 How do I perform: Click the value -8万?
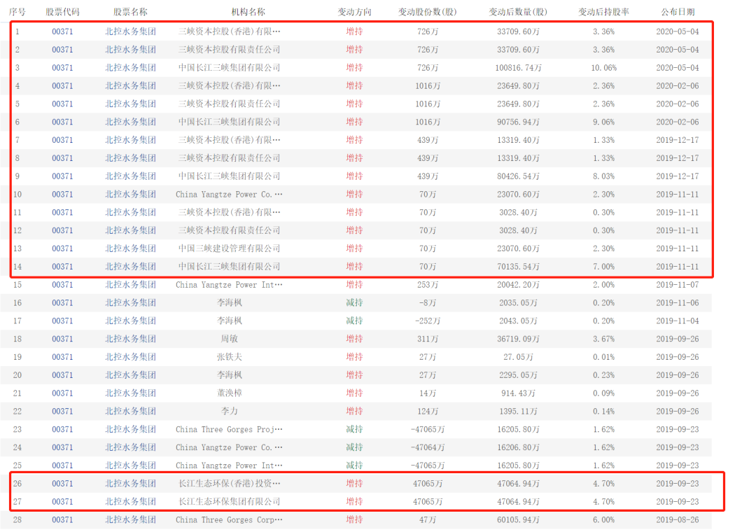pos(428,303)
